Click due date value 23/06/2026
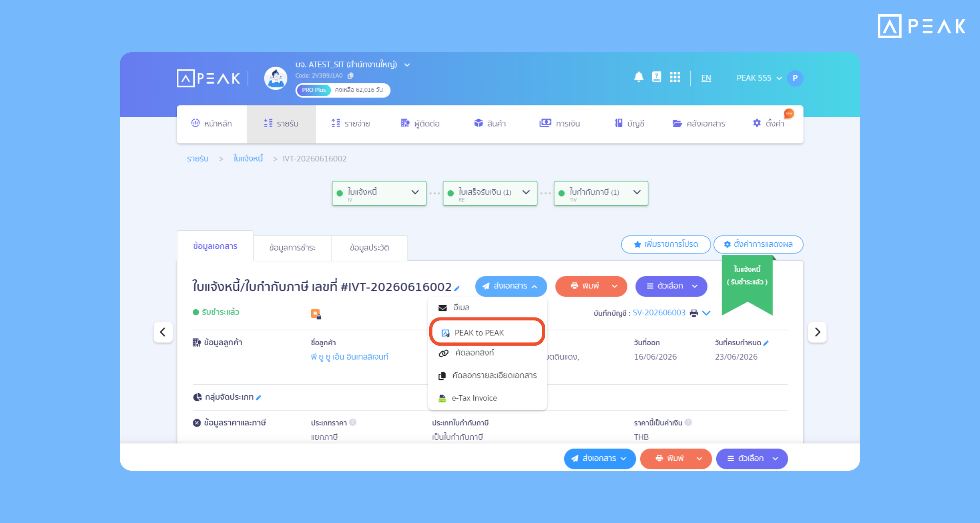Screen dimensions: 980x523 point(736,357)
